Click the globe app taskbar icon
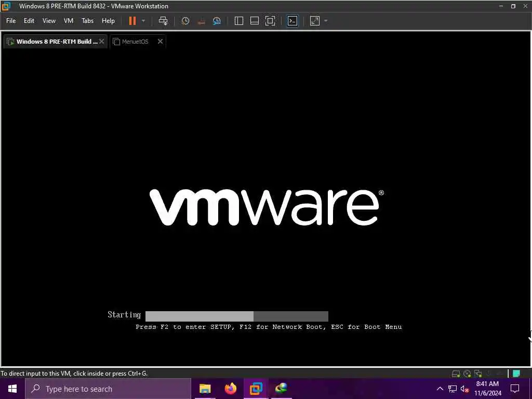Viewport: 532px width, 399px height. (x=281, y=389)
